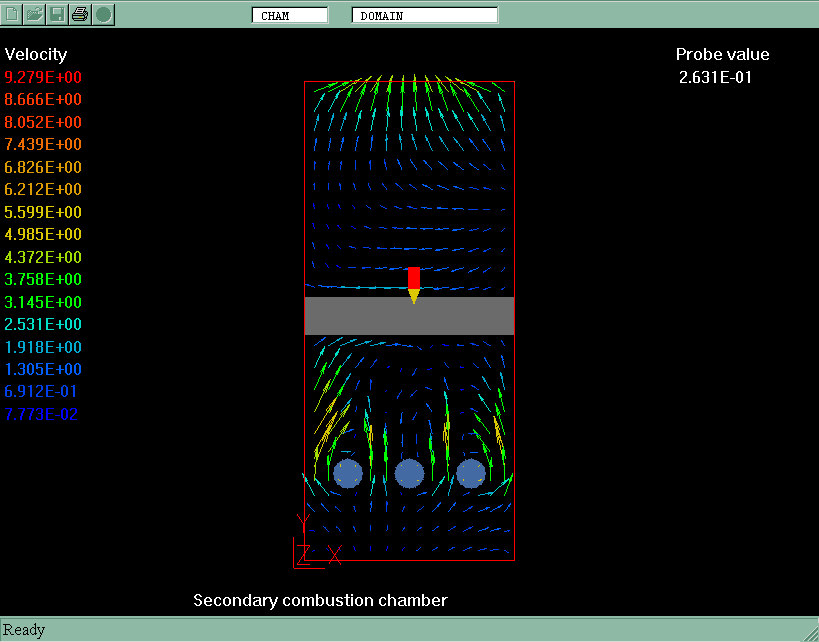Print the view with the printer icon
This screenshot has height=642, width=819.
click(x=80, y=14)
